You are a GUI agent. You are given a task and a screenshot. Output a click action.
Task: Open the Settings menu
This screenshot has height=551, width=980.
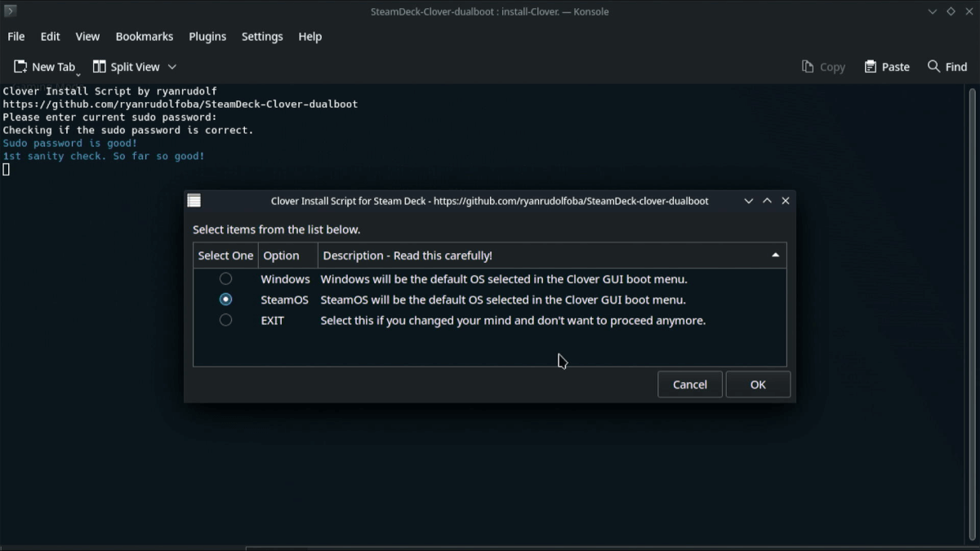(x=262, y=37)
